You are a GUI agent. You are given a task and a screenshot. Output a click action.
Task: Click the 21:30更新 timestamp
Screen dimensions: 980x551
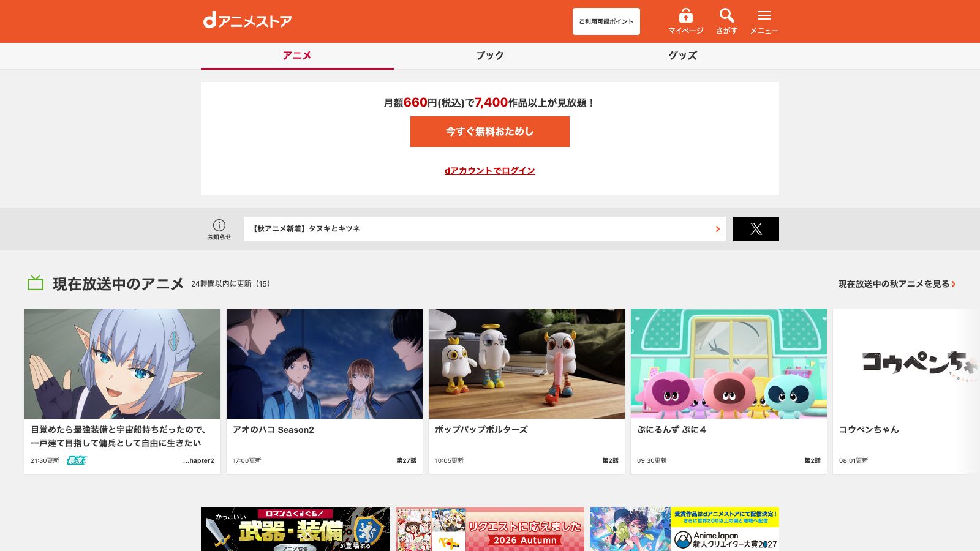click(x=45, y=460)
